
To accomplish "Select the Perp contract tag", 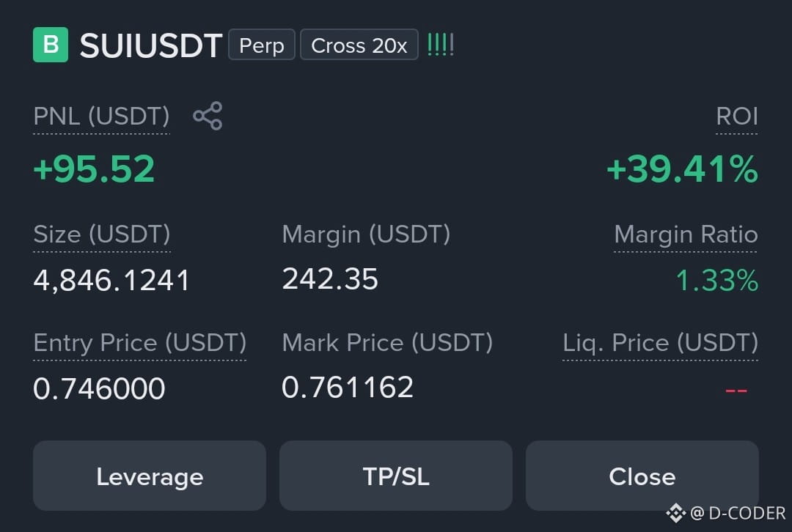I will [x=262, y=45].
